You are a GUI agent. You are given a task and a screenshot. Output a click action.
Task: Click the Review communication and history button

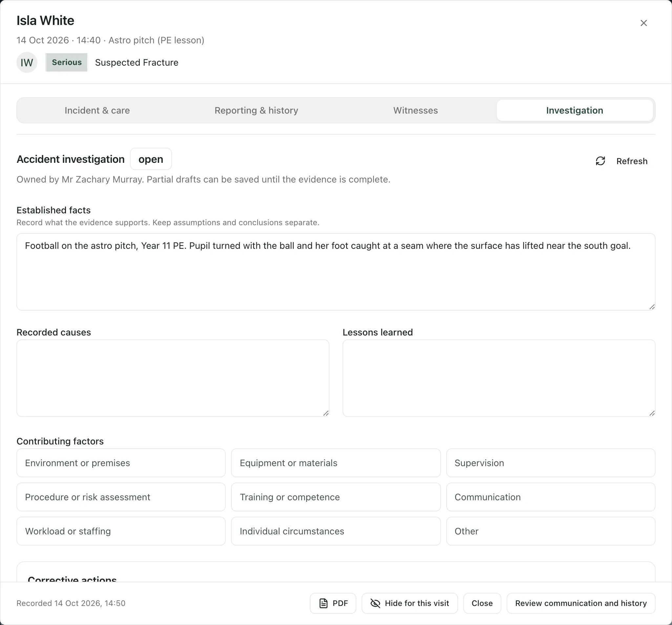(x=581, y=603)
